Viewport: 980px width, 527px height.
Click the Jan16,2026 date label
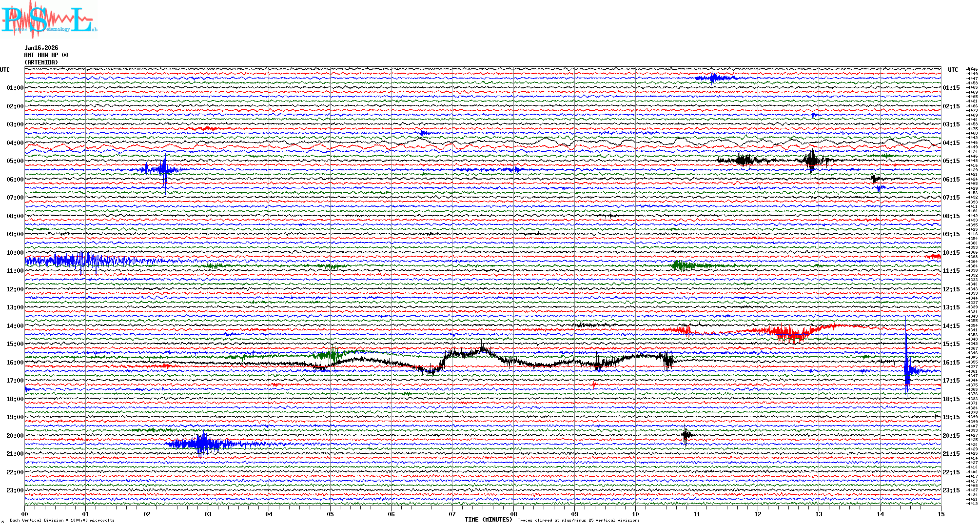point(41,48)
